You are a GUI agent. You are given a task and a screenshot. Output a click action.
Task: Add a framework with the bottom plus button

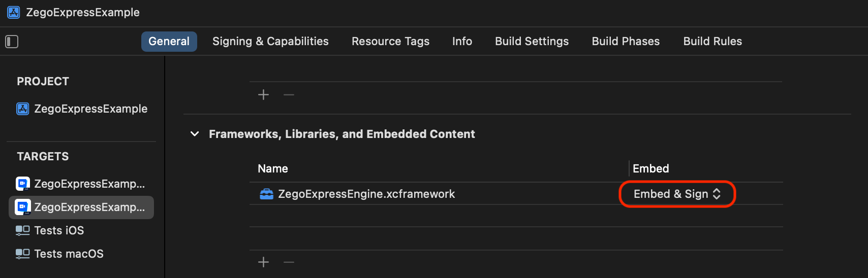point(263,262)
